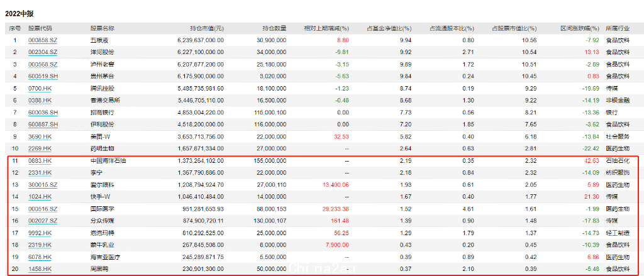Viewport: 644px width, 276px height.
Task: Click change value 13,400.06
Action: coord(335,185)
